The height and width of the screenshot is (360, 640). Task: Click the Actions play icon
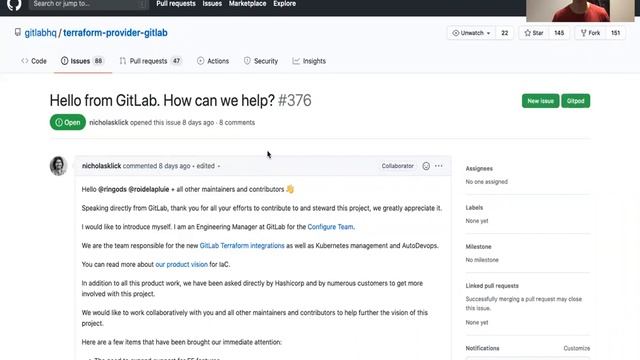(x=200, y=61)
